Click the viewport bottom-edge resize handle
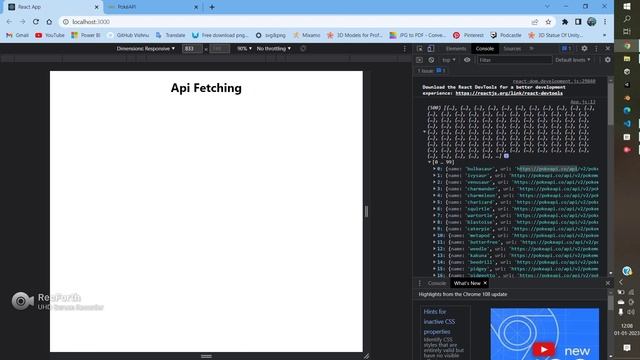Image resolution: width=640 pixels, height=360 pixels. (206, 356)
